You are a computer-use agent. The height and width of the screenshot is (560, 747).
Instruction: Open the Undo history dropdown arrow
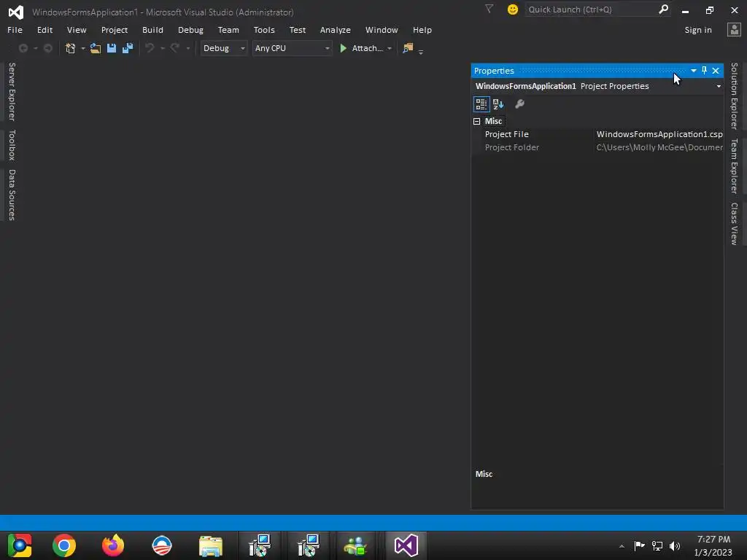click(163, 48)
